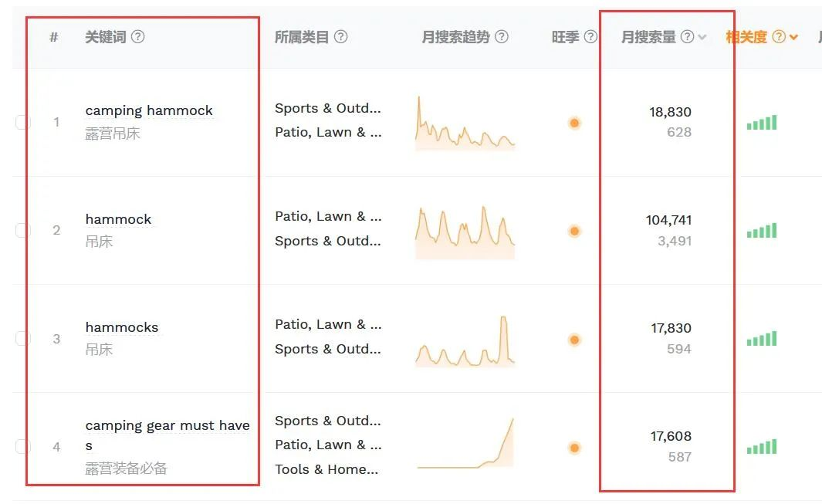Tick checkbox for camping gear must haves
The width and height of the screenshot is (822, 504).
[x=22, y=446]
